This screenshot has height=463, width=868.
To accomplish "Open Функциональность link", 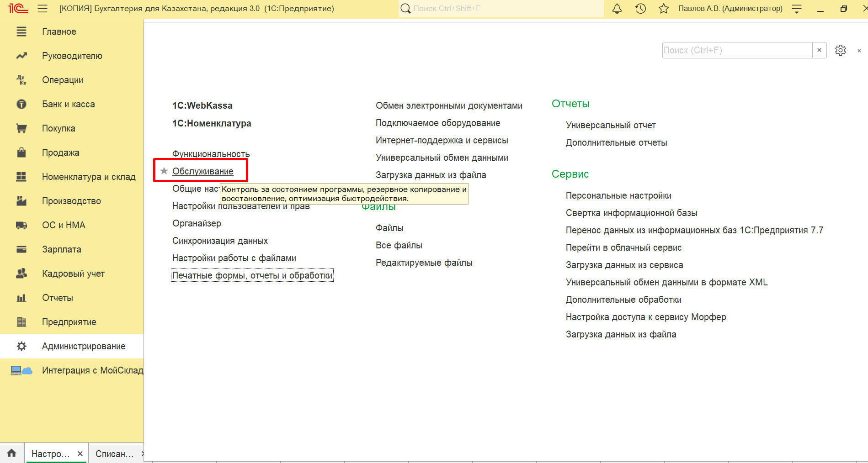I will pyautogui.click(x=211, y=154).
